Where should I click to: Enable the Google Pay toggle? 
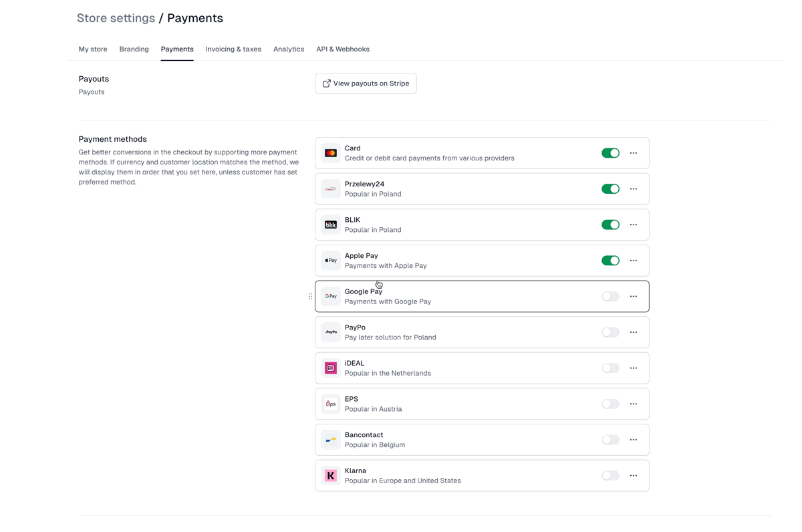(610, 296)
